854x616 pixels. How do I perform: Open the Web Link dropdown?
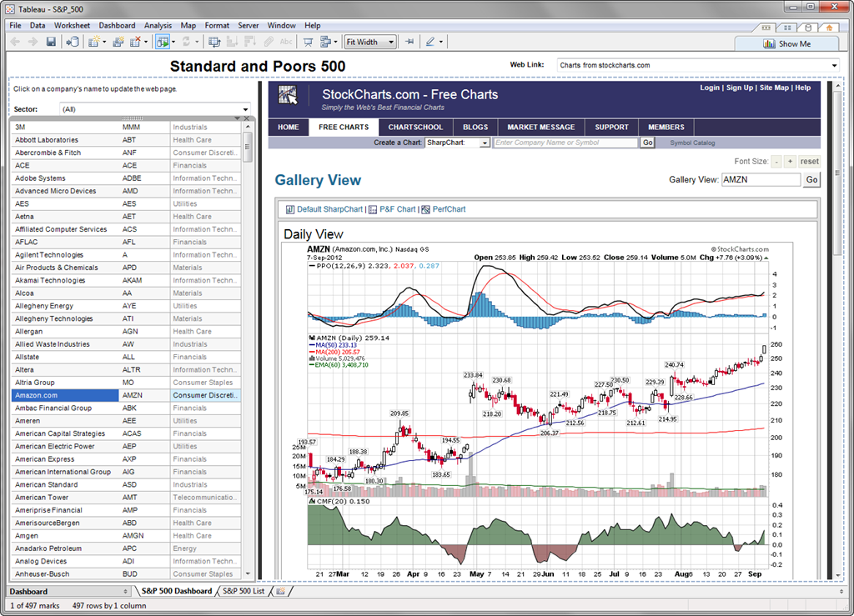tap(698, 65)
